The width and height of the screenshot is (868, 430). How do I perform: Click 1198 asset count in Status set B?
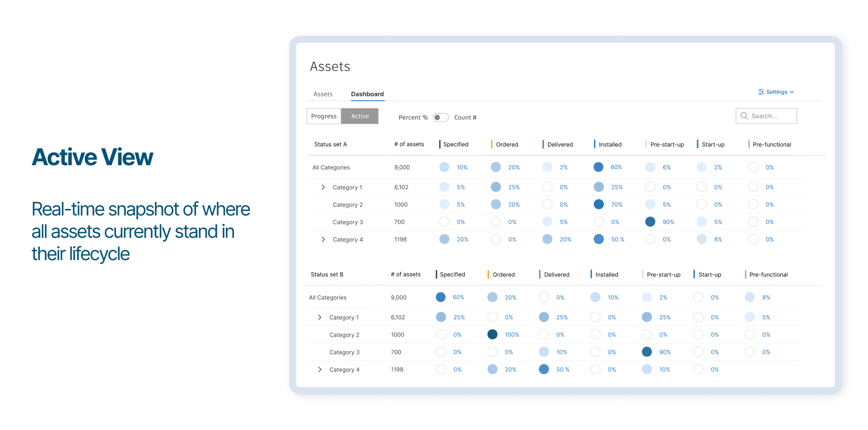(x=397, y=370)
